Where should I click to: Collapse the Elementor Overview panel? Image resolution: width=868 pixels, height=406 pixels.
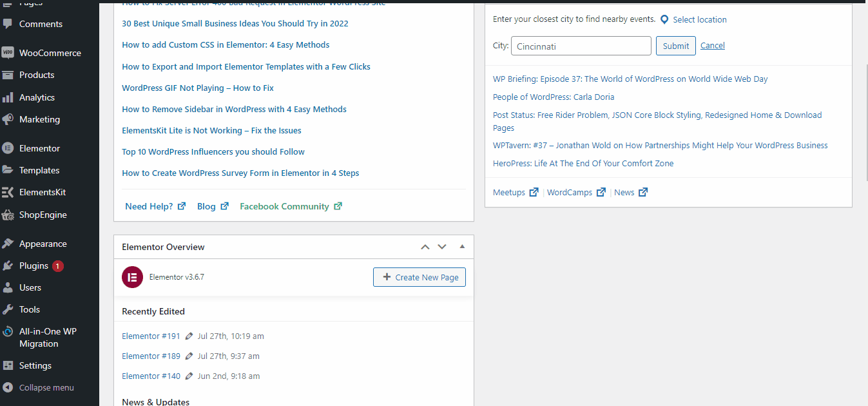tap(462, 246)
